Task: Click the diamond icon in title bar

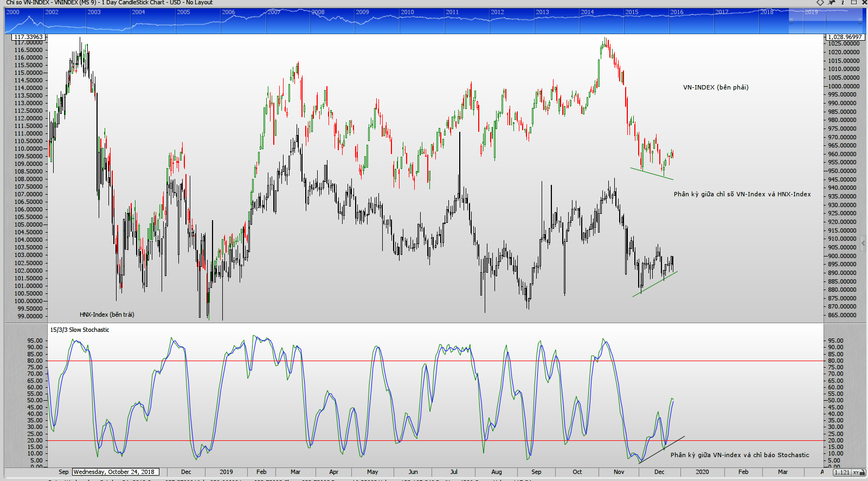Action: pyautogui.click(x=820, y=3)
